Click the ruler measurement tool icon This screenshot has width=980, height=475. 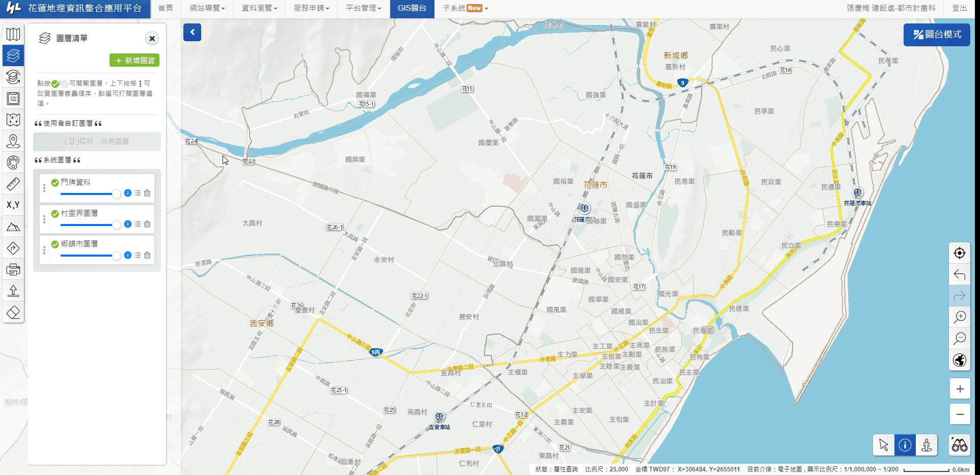click(x=13, y=184)
